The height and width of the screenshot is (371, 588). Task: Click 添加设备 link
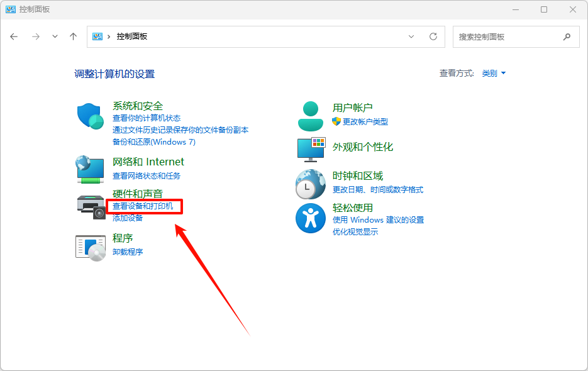[x=128, y=218]
